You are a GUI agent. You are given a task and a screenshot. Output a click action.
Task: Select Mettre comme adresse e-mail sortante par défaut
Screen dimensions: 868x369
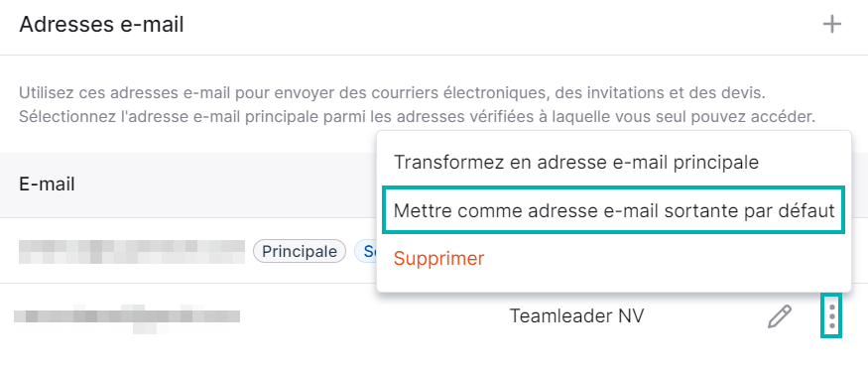[x=614, y=210]
